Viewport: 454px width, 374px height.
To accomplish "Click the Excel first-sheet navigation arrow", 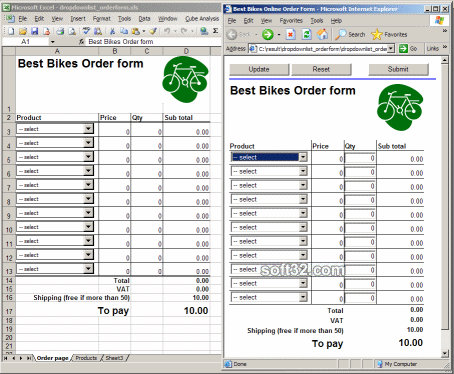I will [6, 358].
